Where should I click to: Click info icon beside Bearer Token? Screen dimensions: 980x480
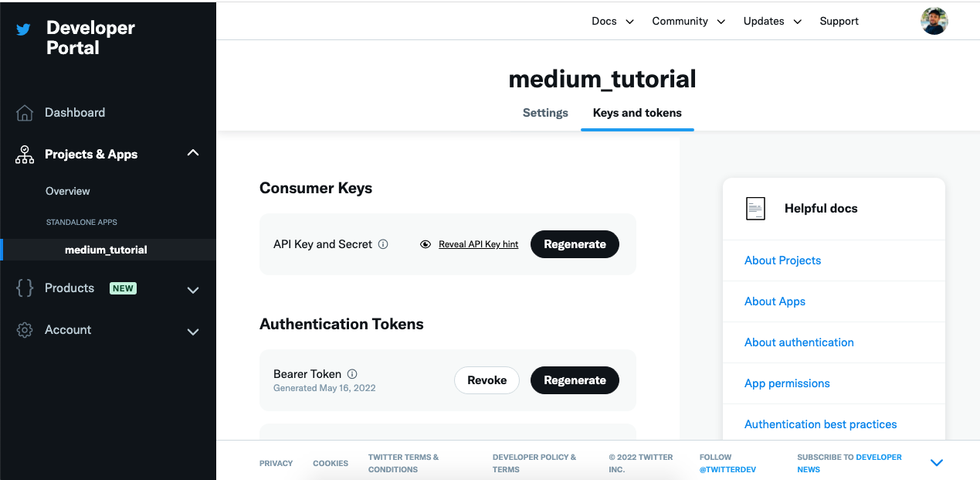coord(352,374)
